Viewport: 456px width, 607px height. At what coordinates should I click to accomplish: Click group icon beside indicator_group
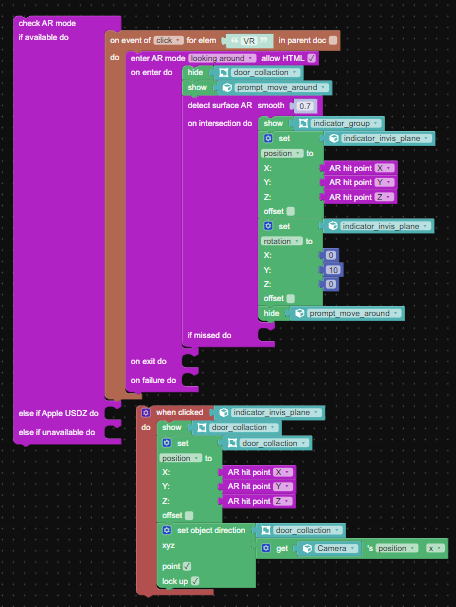coord(303,123)
